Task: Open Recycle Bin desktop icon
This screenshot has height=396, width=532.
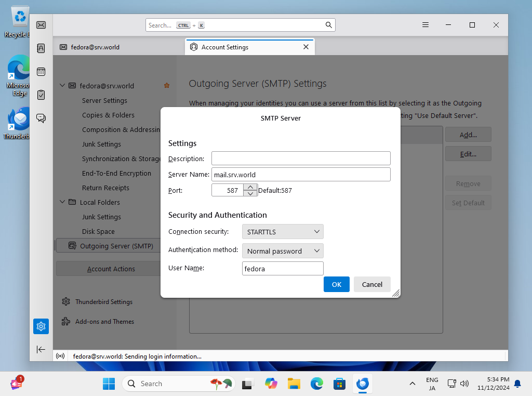Action: tap(17, 22)
